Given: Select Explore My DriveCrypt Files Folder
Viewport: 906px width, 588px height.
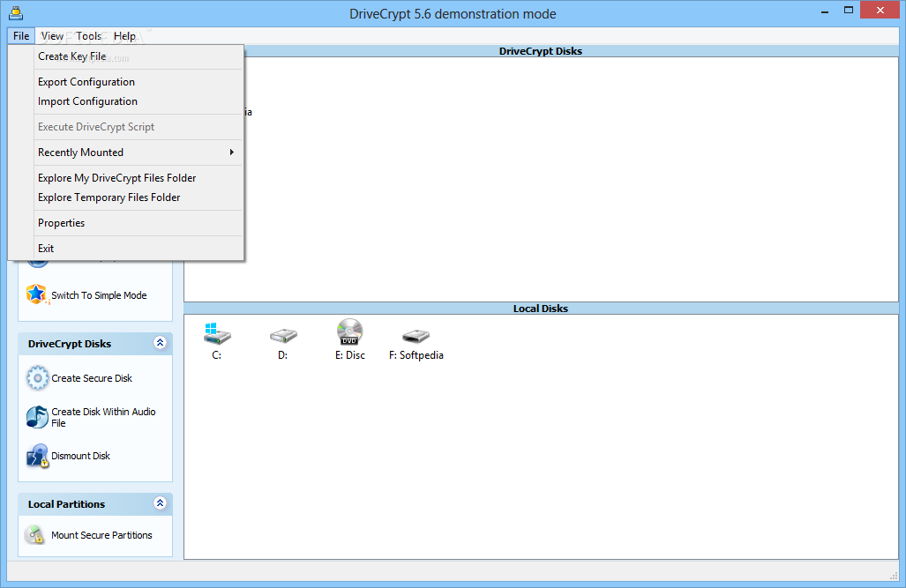Looking at the screenshot, I should coord(139,178).
